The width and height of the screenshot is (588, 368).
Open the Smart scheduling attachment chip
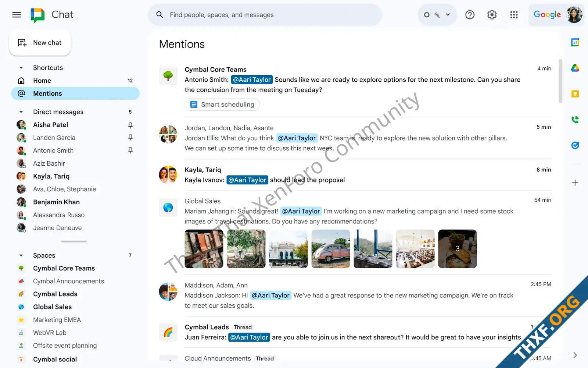(x=222, y=105)
